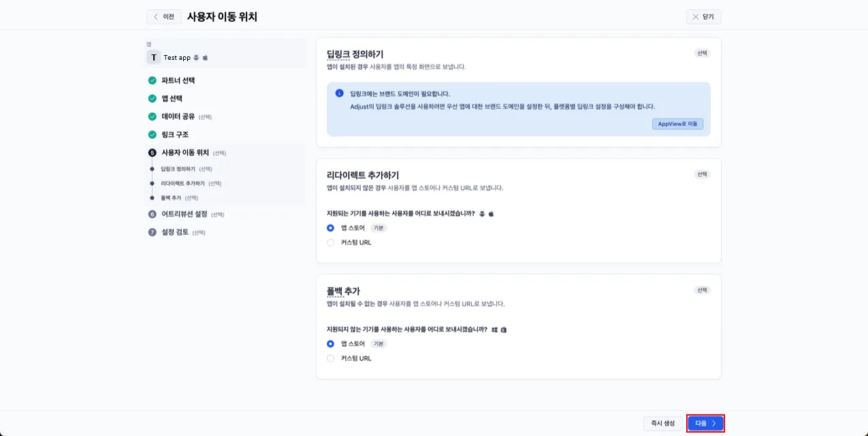Click the Apple icon next to Test app
This screenshot has width=868, height=436.
(x=205, y=58)
